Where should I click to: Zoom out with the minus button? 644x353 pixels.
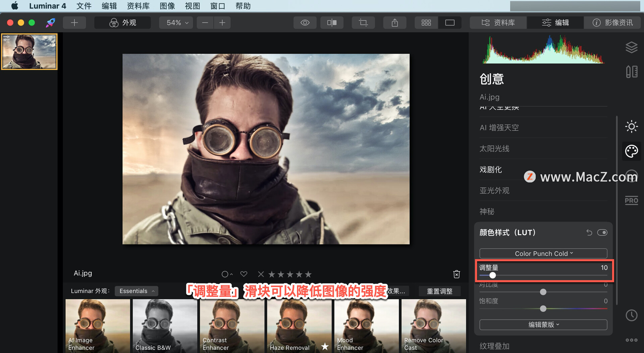tap(205, 23)
